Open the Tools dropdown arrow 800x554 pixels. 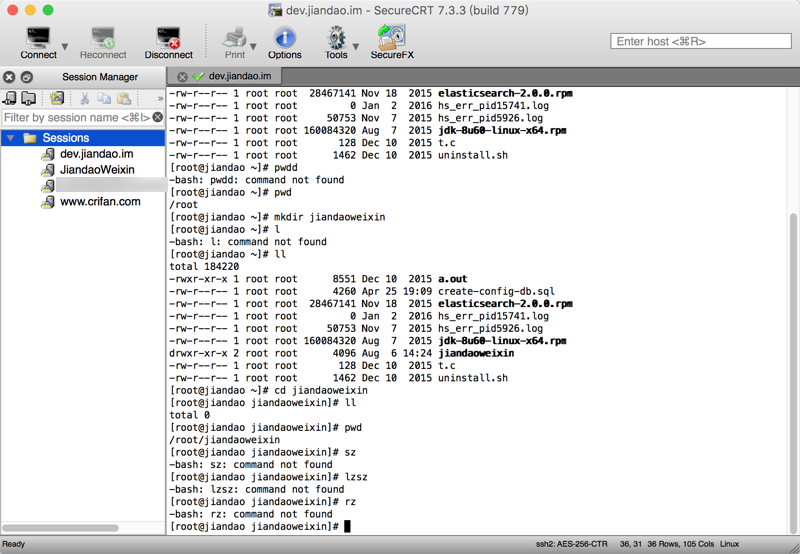pos(356,46)
